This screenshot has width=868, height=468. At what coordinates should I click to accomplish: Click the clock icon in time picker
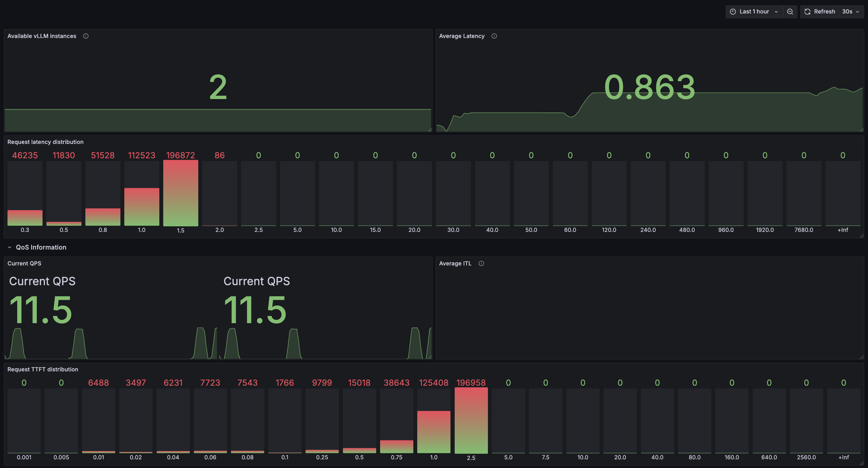tap(733, 11)
